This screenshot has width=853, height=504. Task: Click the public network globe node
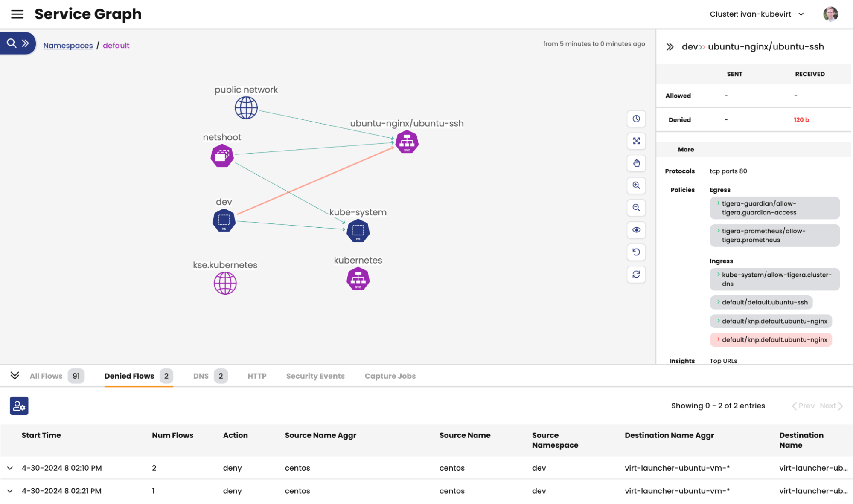click(x=246, y=107)
